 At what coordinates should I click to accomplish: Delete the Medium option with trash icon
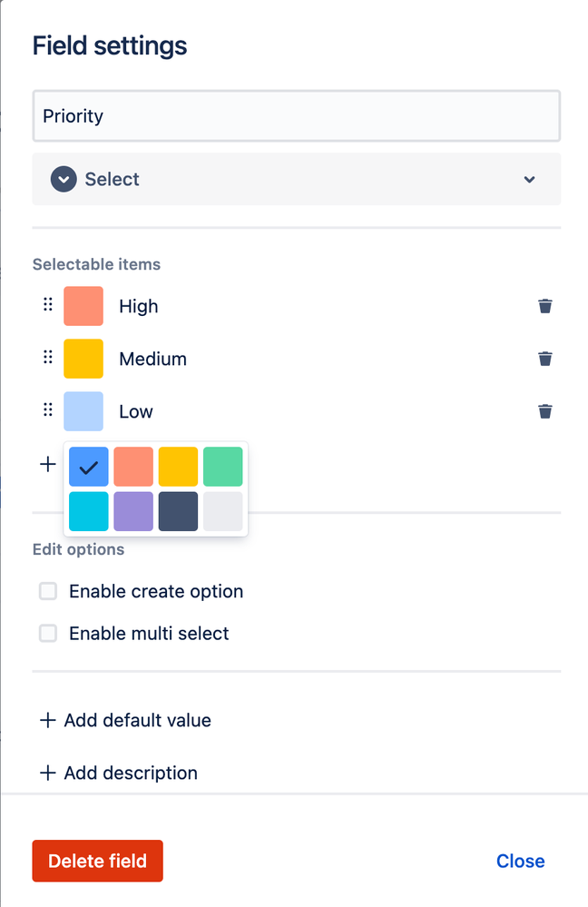pos(544,359)
